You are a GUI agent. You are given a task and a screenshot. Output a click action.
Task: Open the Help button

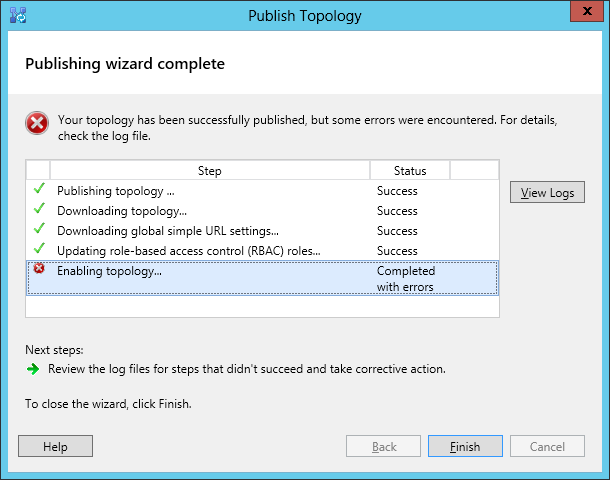pos(55,447)
